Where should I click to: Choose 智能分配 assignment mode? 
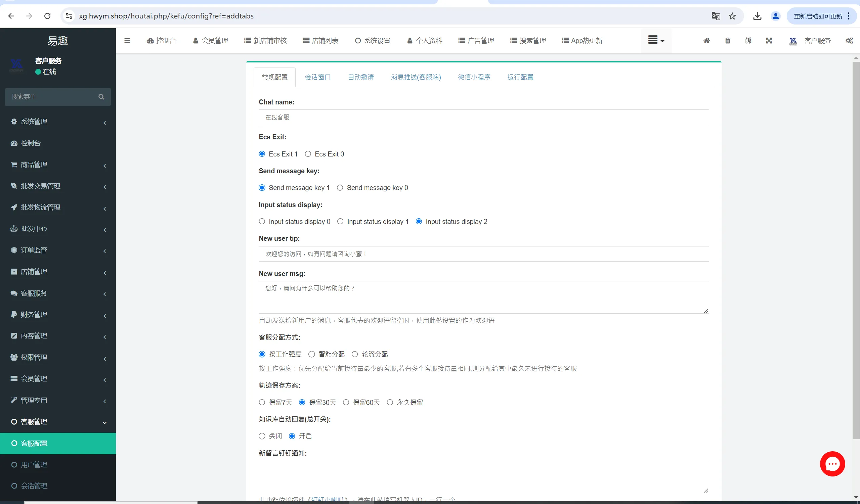click(x=311, y=354)
